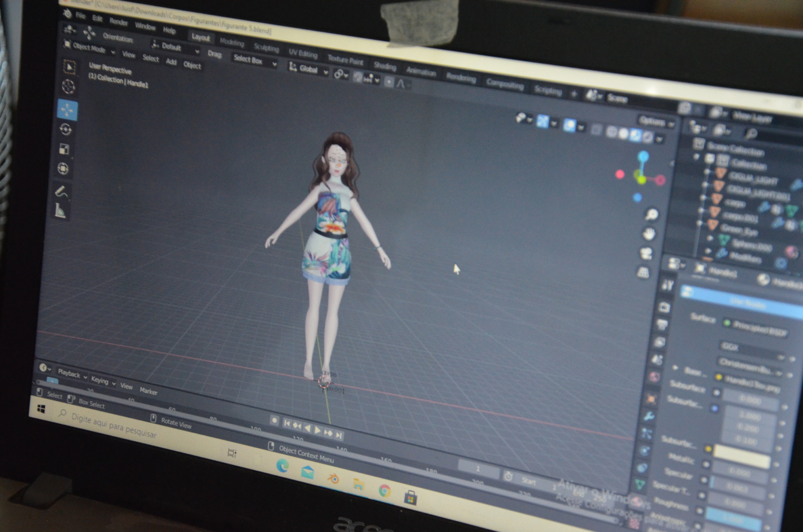Viewport: 803px width, 532px height.
Task: Select the Rotate tool in left toolbar
Action: [65, 129]
